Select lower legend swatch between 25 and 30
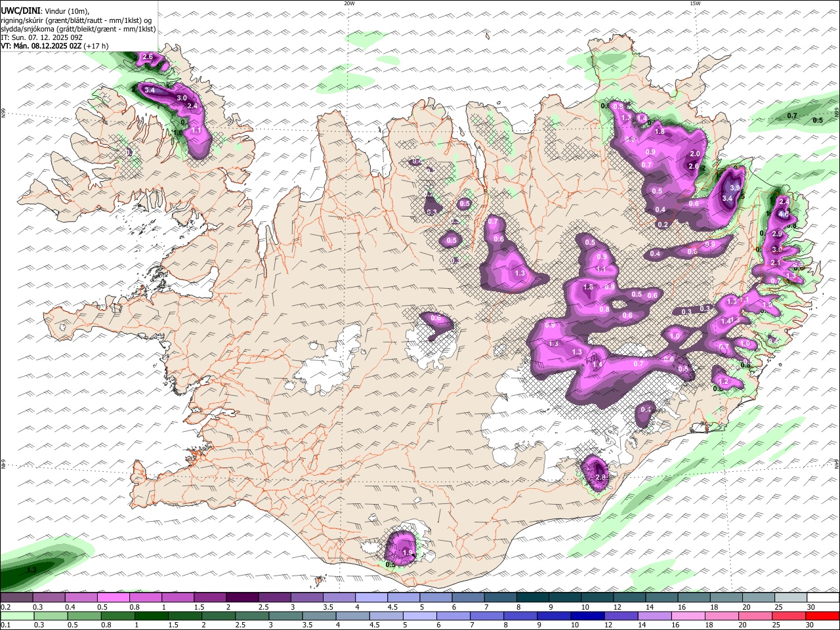840x630 pixels. click(x=789, y=616)
